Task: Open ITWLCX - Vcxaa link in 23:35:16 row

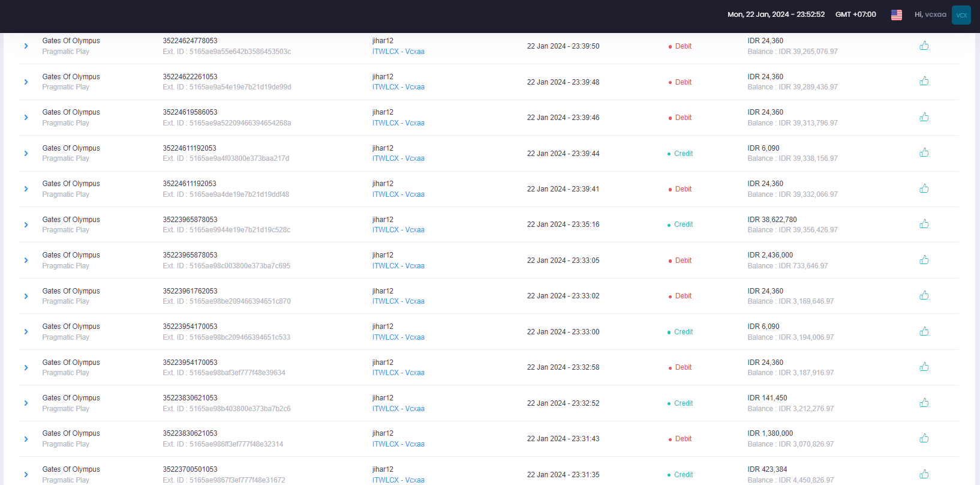Action: point(398,230)
